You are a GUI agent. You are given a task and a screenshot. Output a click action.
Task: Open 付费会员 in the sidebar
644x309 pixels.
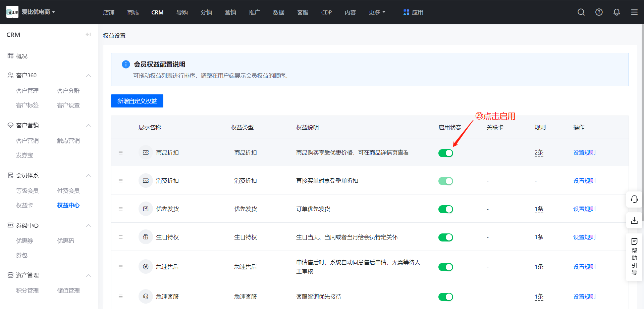coord(68,191)
